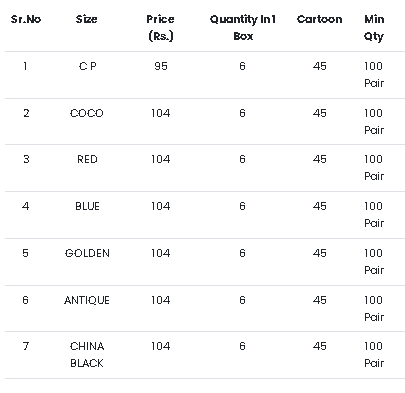
Task: Click the RED size cell
Action: [x=87, y=159]
